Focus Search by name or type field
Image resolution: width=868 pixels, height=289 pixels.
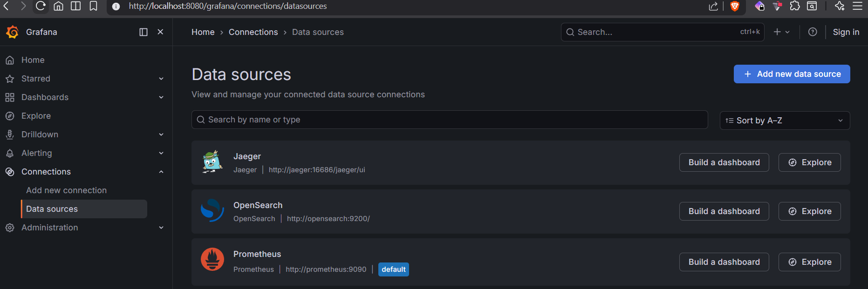click(450, 120)
